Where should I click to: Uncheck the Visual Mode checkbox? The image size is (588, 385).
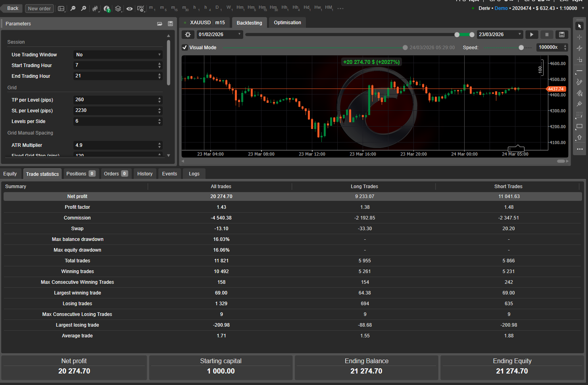(x=185, y=48)
